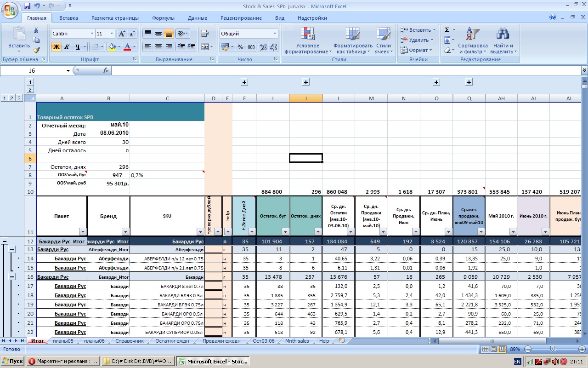This screenshot has width=588, height=368.
Task: Click the Name Box showing J6
Action: tap(32, 70)
